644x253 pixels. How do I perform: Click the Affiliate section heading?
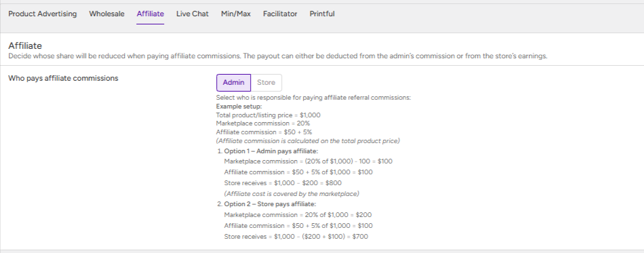25,45
